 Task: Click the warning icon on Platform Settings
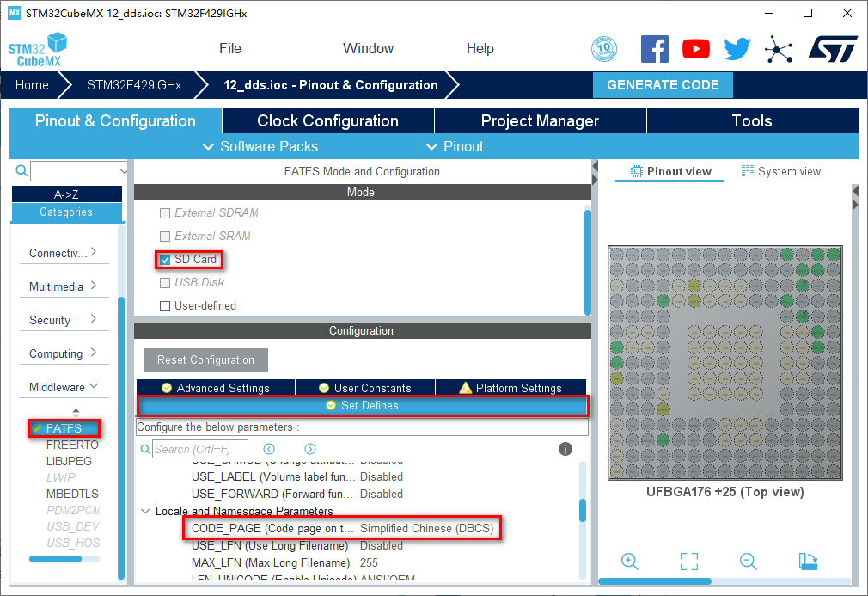tap(465, 388)
